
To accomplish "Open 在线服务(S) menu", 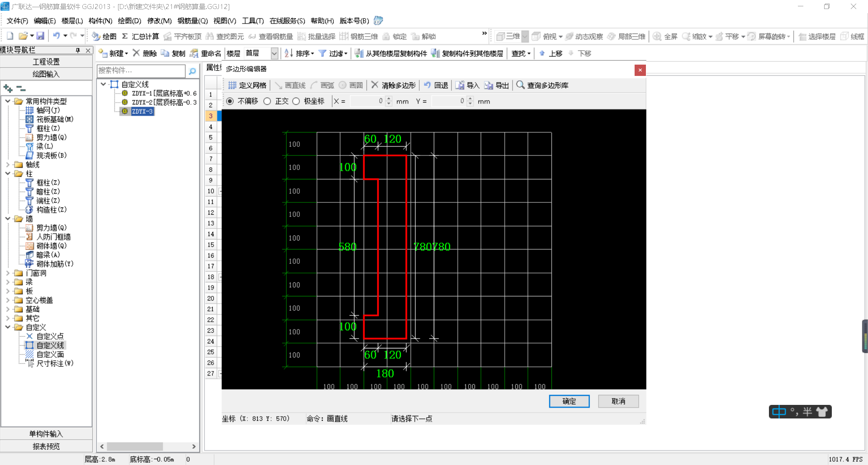I will coord(287,21).
